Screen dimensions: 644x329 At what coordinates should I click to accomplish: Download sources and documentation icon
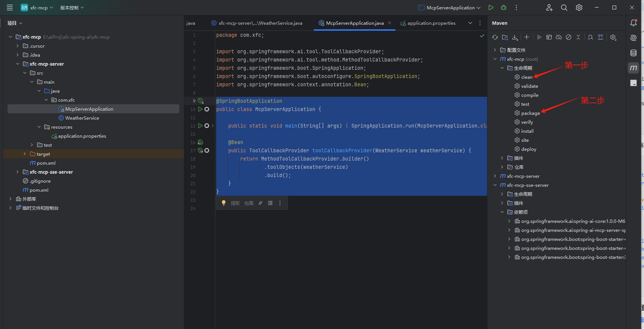(x=515, y=37)
